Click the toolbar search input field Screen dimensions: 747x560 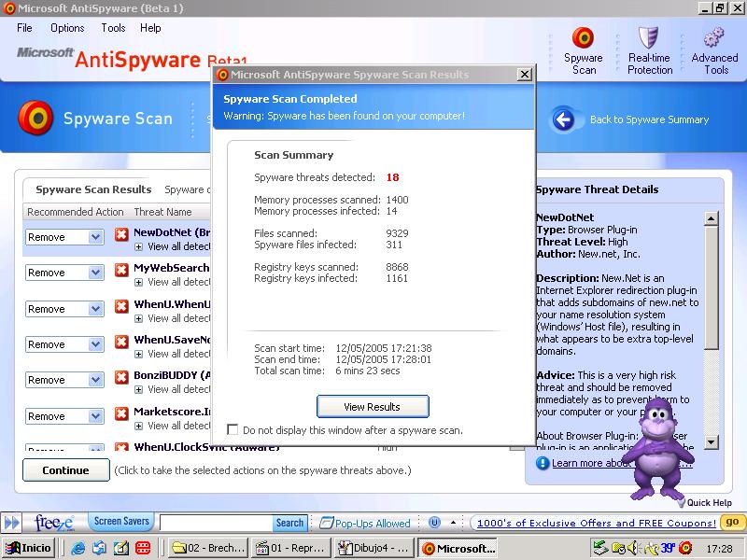[217, 523]
